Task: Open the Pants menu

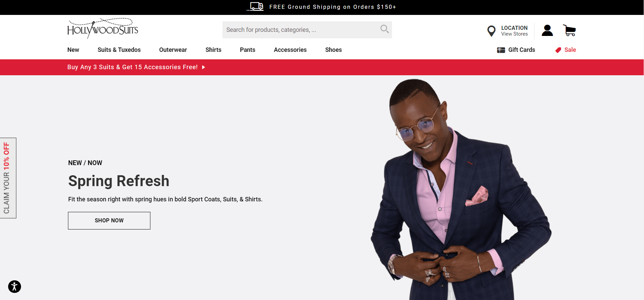Action: pyautogui.click(x=248, y=50)
